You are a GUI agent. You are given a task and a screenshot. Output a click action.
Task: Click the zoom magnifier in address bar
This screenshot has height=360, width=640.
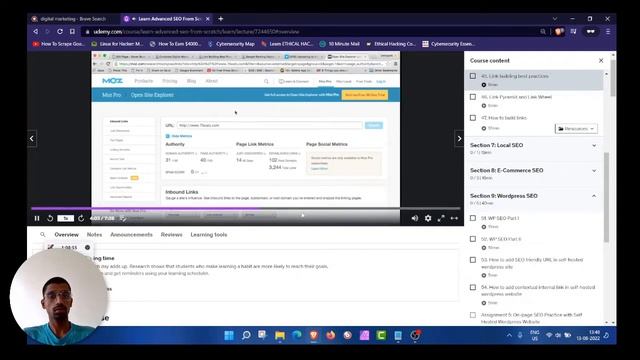(x=543, y=31)
